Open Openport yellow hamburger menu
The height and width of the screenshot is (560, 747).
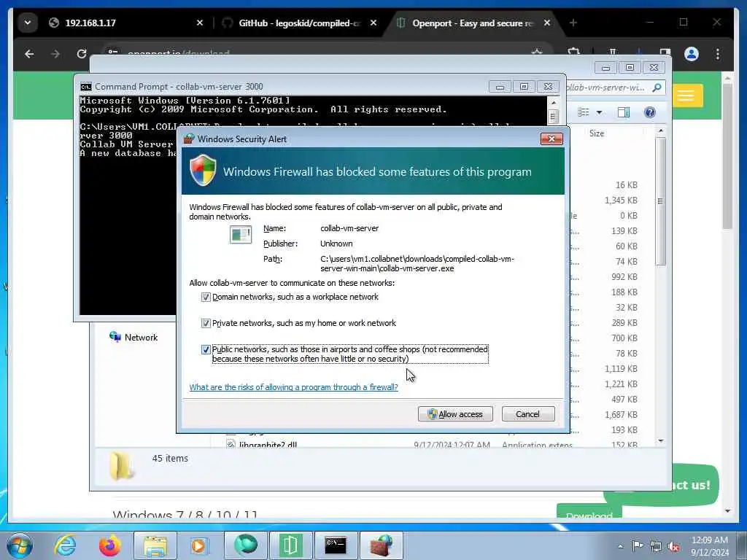686,96
